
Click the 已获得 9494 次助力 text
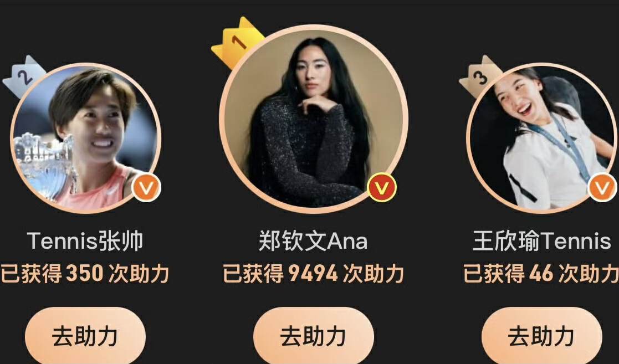314,273
